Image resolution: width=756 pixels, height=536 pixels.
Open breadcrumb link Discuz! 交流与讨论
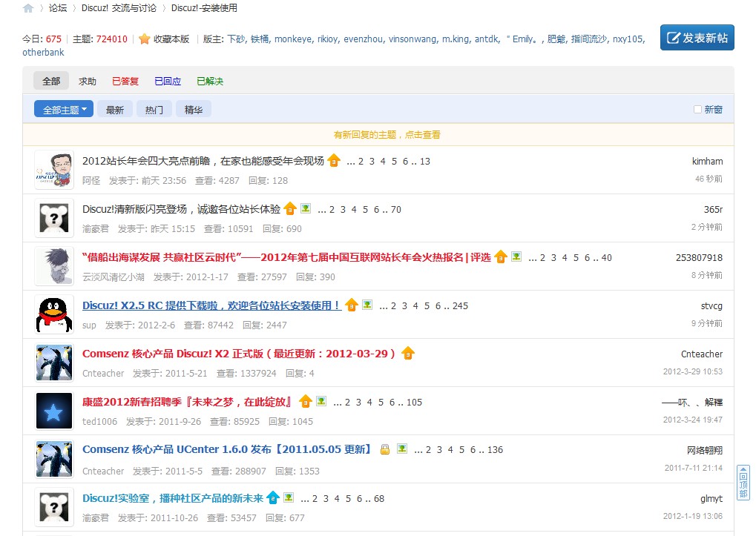tap(119, 8)
